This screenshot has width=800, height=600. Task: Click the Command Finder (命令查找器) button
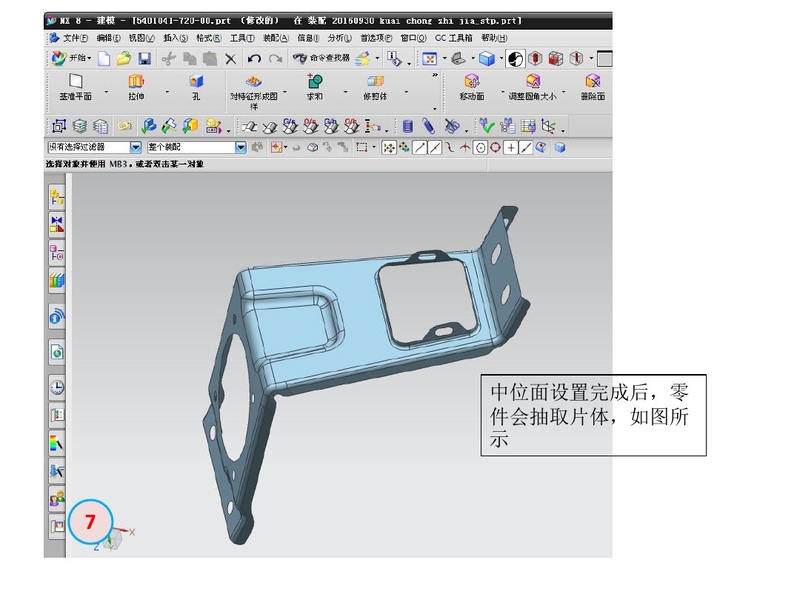(x=322, y=59)
